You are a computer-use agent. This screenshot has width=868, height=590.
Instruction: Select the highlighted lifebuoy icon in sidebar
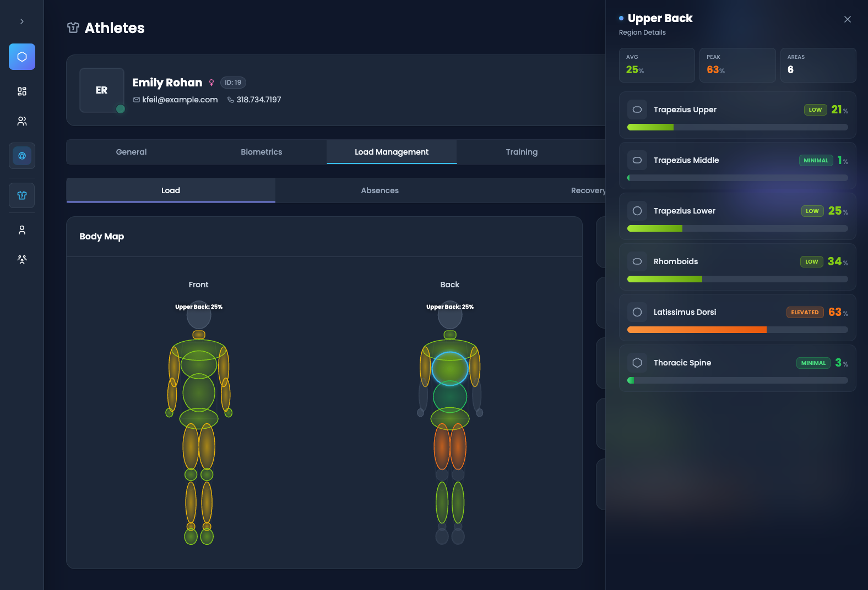point(22,156)
